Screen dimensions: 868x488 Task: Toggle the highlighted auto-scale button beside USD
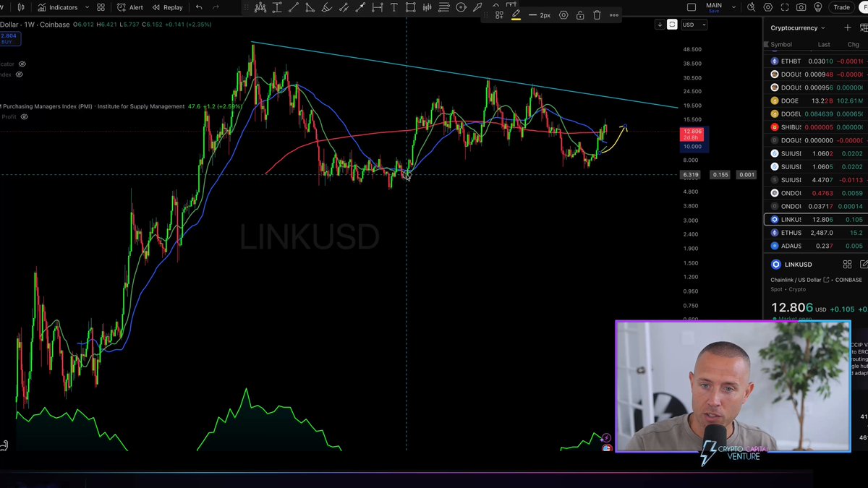[x=672, y=25]
